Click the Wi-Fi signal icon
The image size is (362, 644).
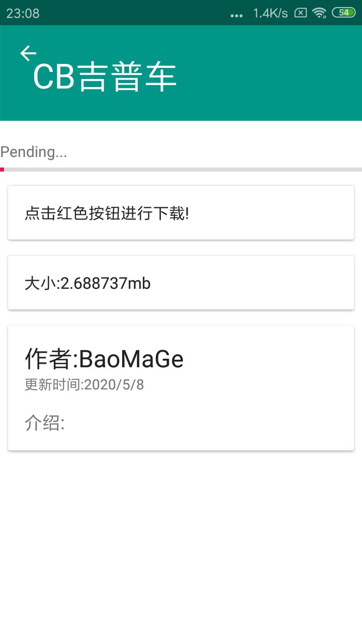tap(319, 13)
